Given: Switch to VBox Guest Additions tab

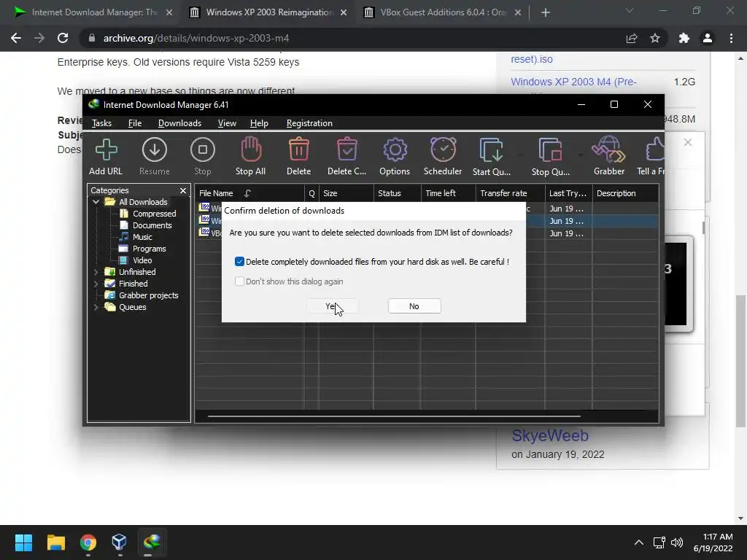Looking at the screenshot, I should coord(443,12).
